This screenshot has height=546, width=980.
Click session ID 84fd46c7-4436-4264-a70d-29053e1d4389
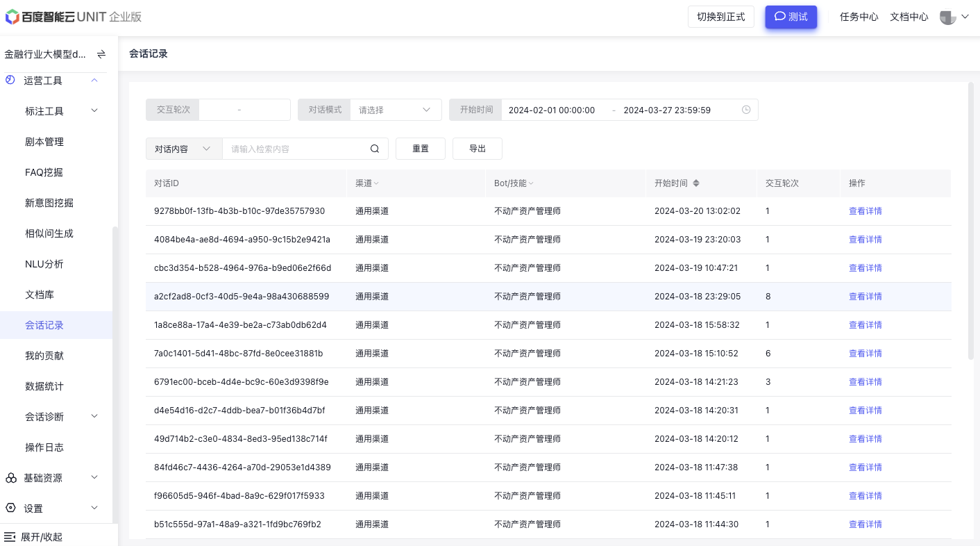pos(242,468)
